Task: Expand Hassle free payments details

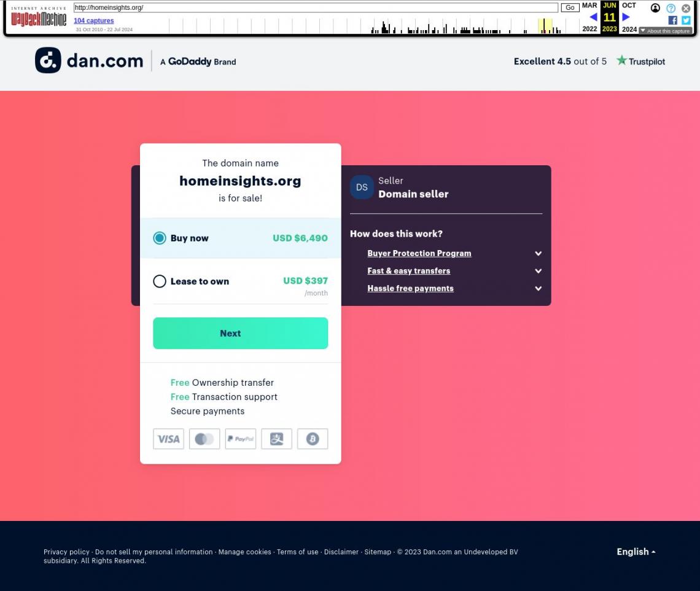Action: coord(410,288)
